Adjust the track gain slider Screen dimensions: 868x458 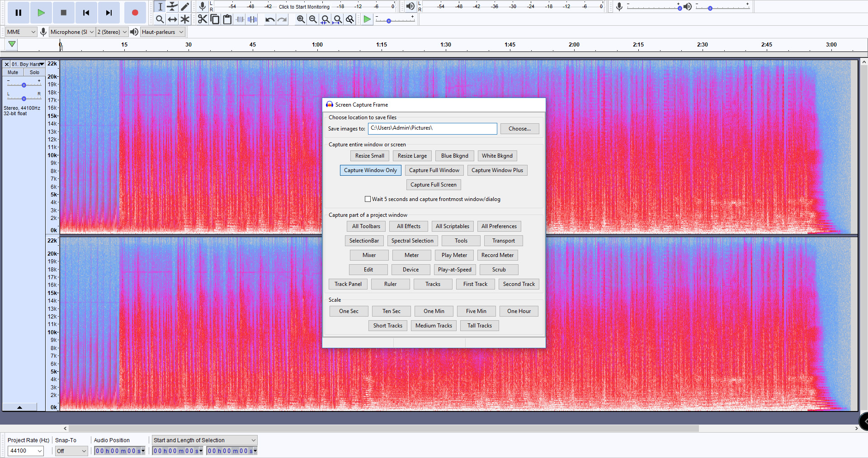click(x=24, y=84)
